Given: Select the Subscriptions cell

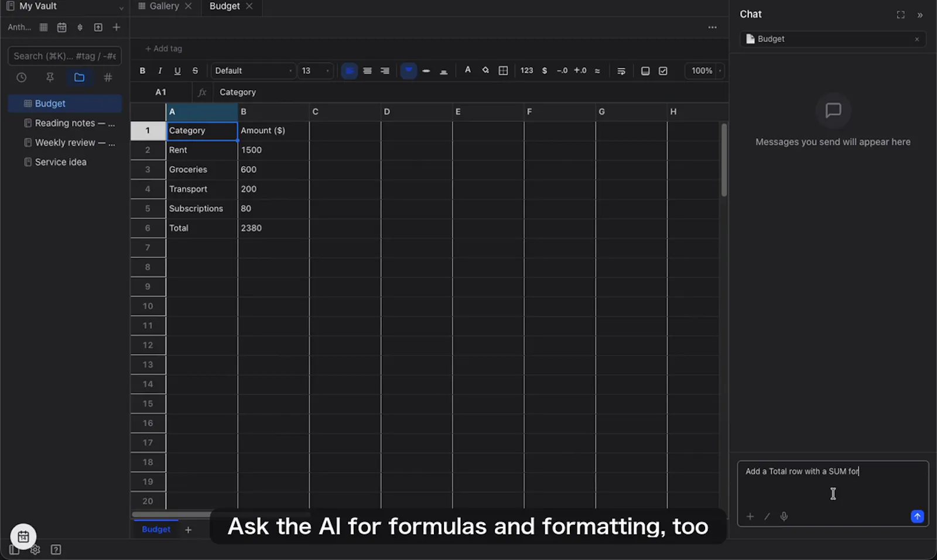Looking at the screenshot, I should (x=202, y=208).
